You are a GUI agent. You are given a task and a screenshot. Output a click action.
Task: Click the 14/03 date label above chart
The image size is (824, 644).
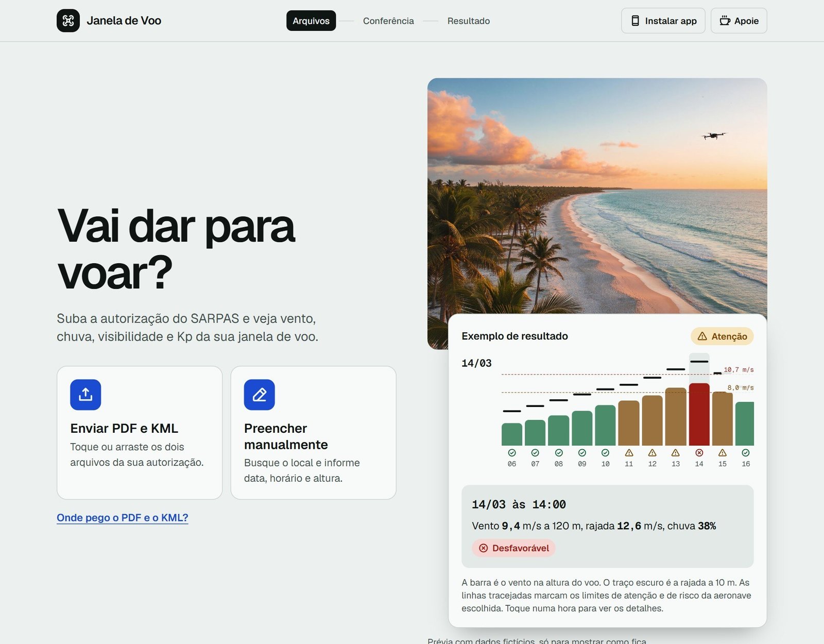click(476, 363)
